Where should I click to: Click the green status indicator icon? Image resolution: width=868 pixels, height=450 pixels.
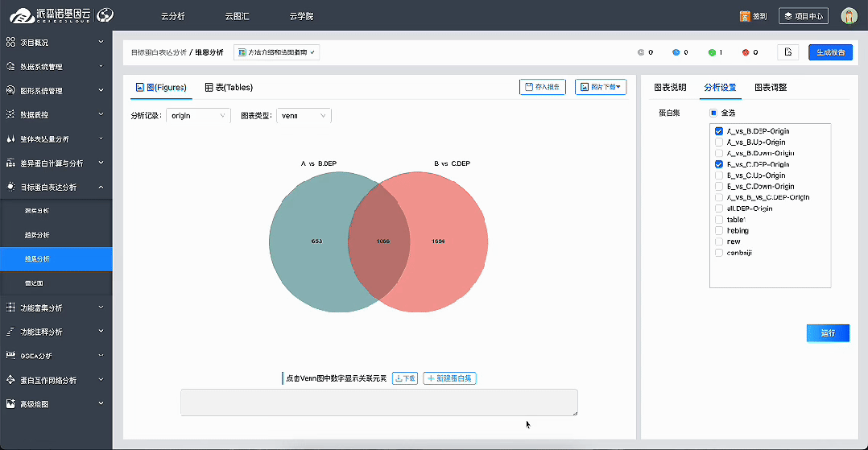712,53
